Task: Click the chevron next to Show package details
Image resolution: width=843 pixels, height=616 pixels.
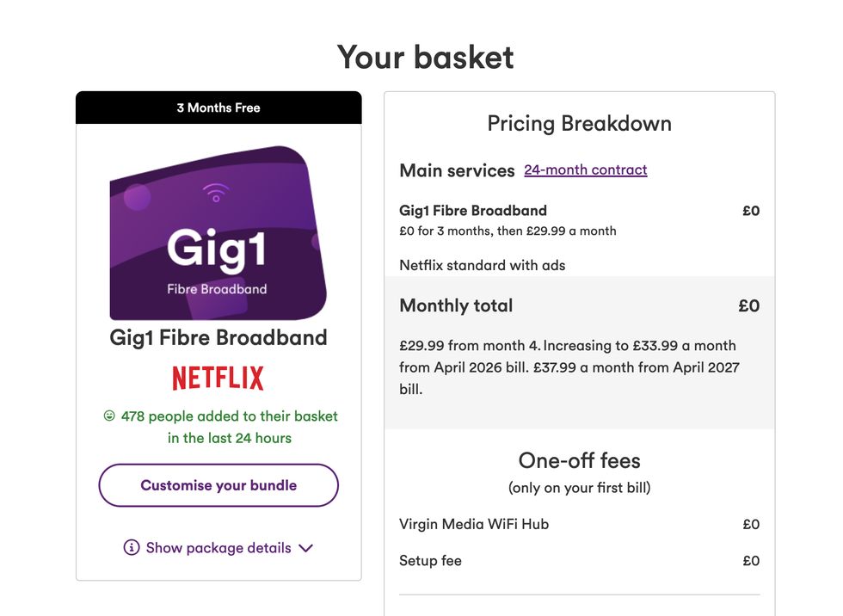Action: [306, 548]
